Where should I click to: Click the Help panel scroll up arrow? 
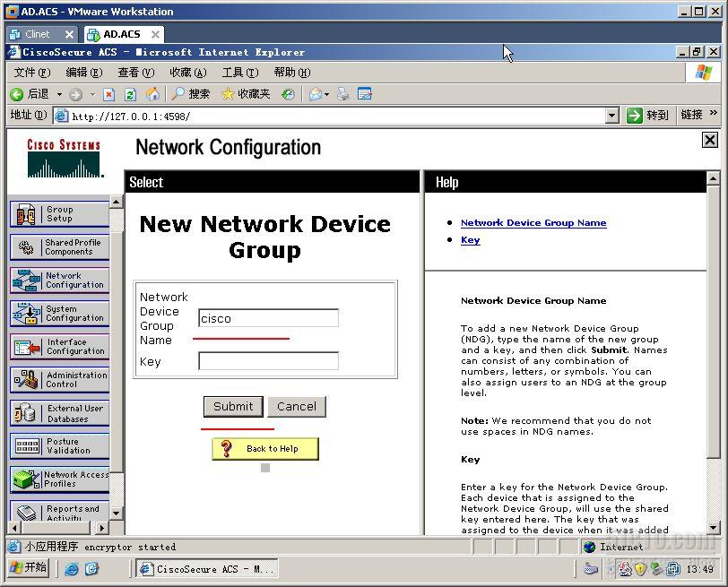coord(713,177)
